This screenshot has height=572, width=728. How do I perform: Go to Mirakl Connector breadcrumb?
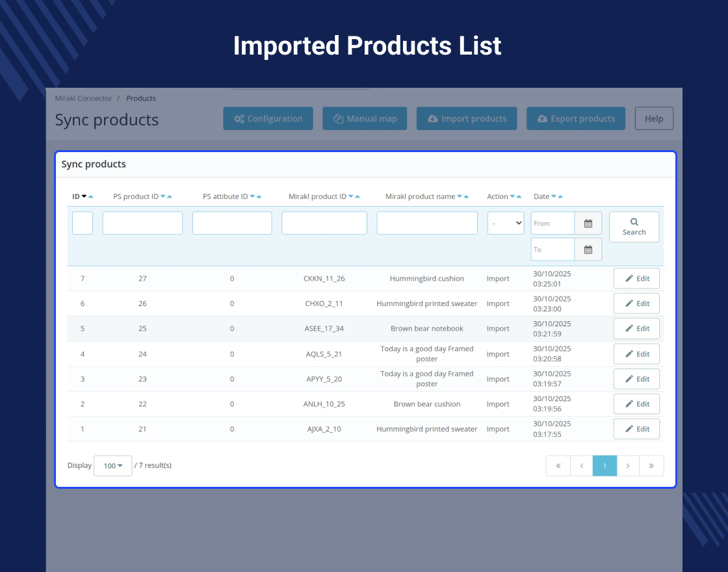[x=84, y=98]
